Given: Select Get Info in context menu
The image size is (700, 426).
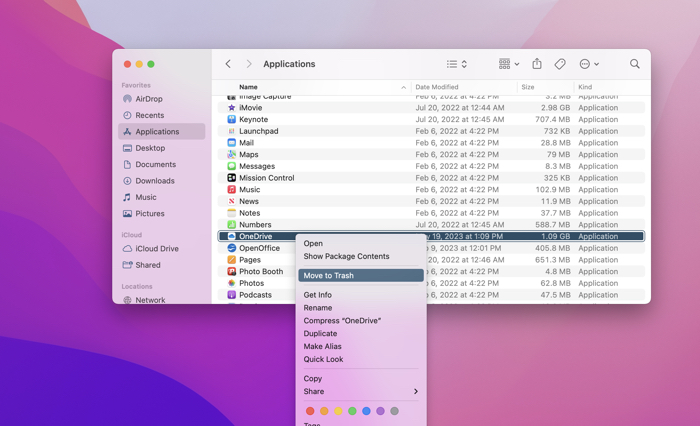Looking at the screenshot, I should point(318,295).
